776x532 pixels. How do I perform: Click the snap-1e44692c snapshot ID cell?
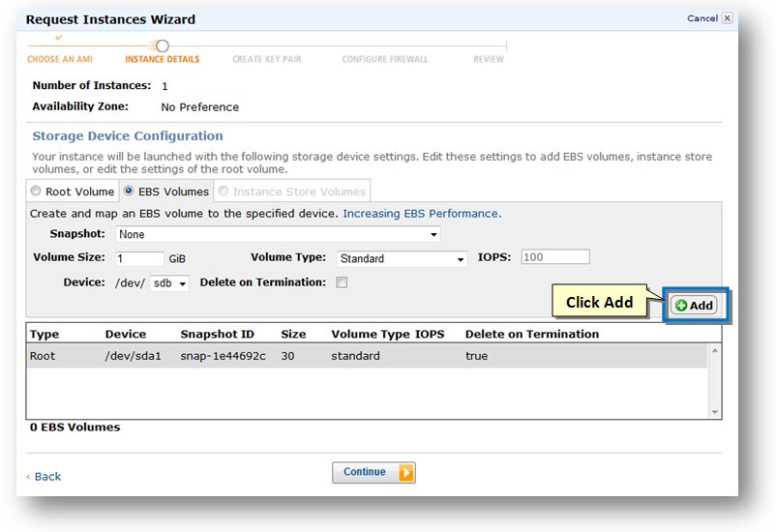click(x=223, y=356)
